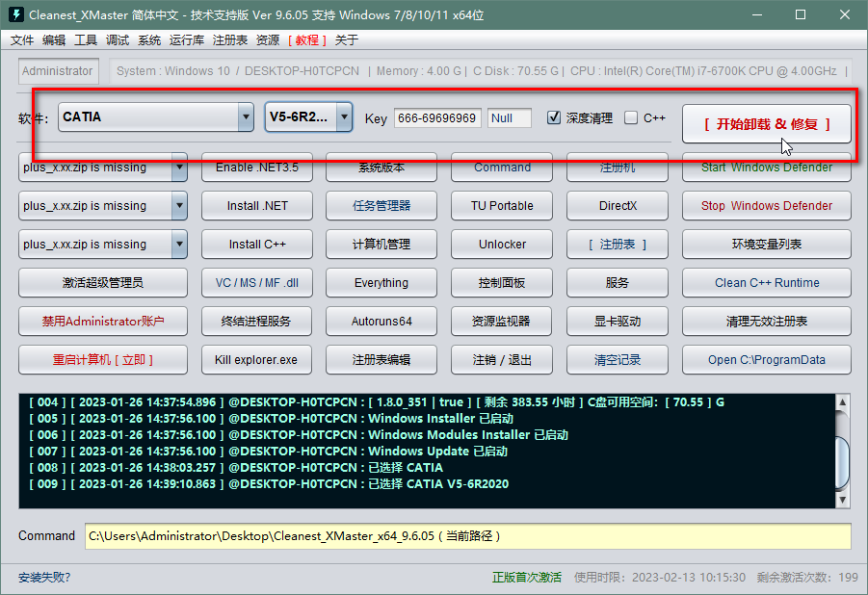
Task: Open the 系统 menu
Action: [x=149, y=39]
